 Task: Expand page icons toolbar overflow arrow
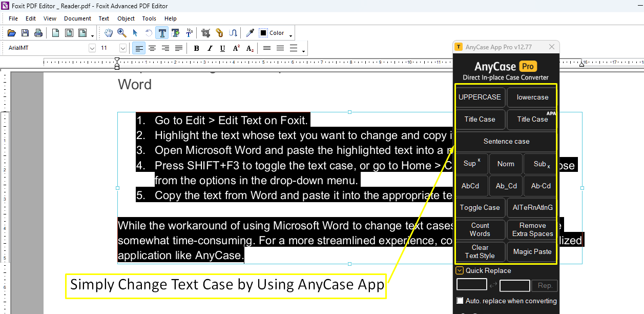coord(92,35)
